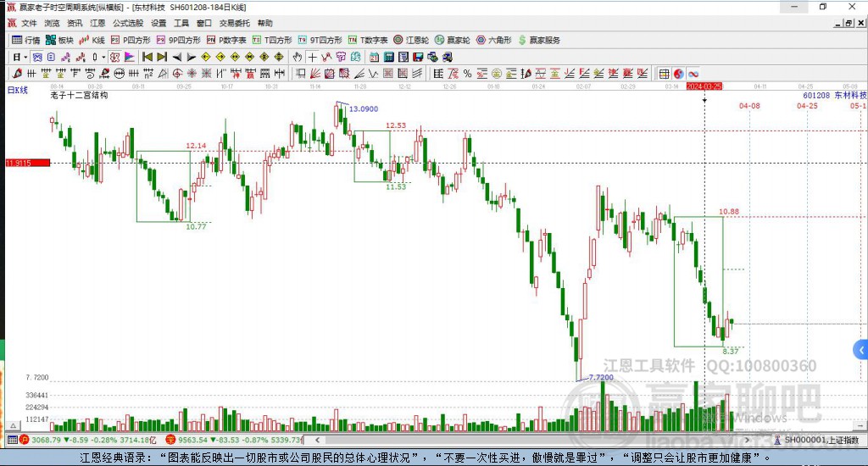
Task: Select the 日K线 chart label
Action: 18,90
